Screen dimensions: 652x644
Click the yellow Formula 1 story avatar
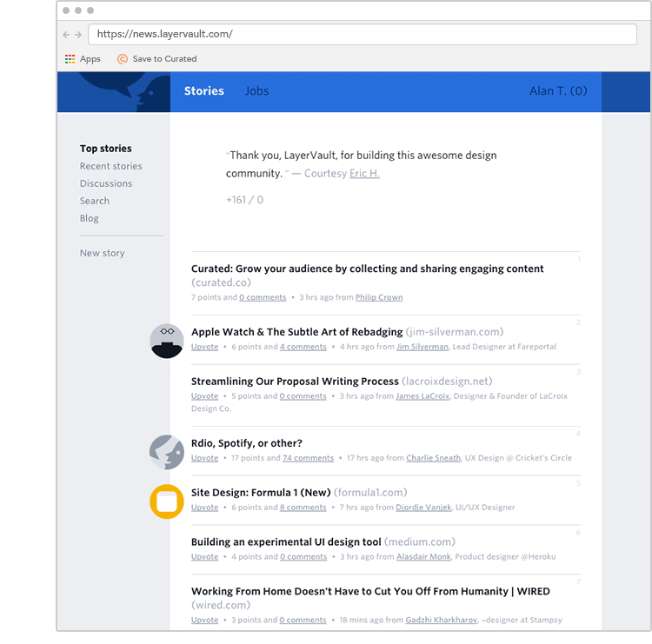[167, 501]
